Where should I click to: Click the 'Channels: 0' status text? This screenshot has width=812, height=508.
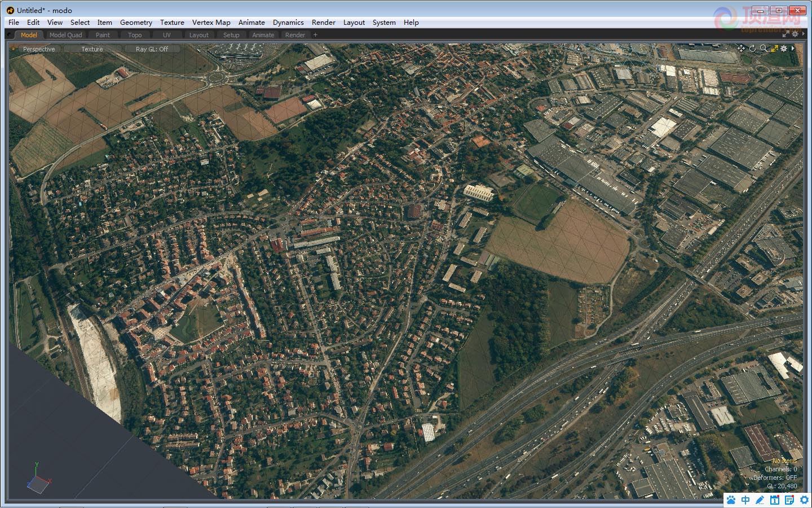pos(781,469)
